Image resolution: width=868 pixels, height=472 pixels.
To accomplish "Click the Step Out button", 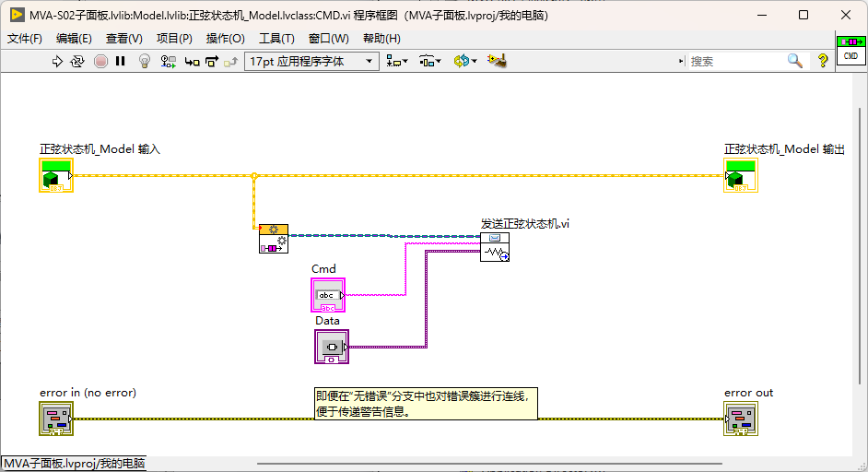I will pyautogui.click(x=230, y=62).
